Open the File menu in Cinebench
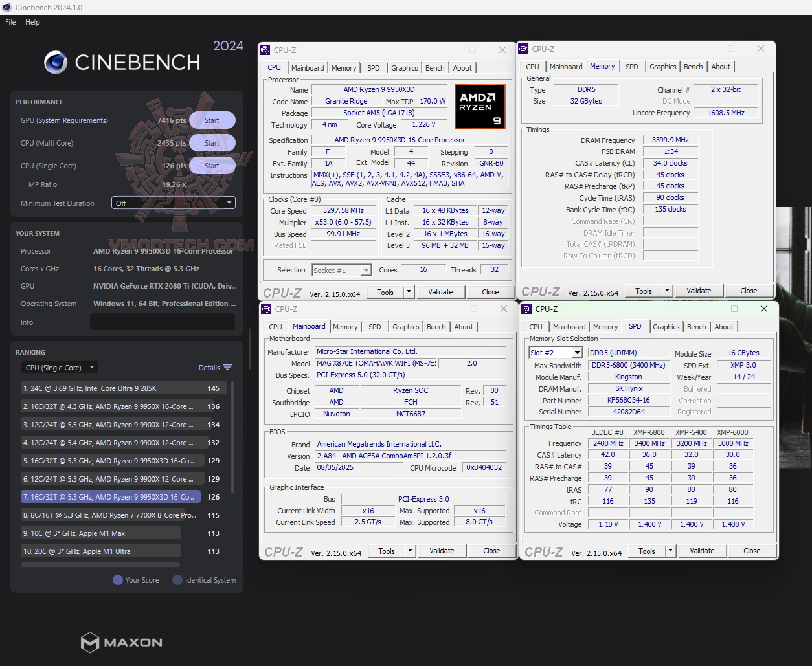Screen dimensions: 812x666 tap(10, 21)
